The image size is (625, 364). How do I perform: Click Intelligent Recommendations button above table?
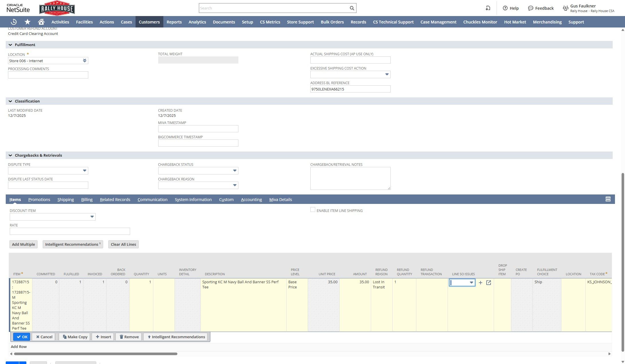[73, 244]
